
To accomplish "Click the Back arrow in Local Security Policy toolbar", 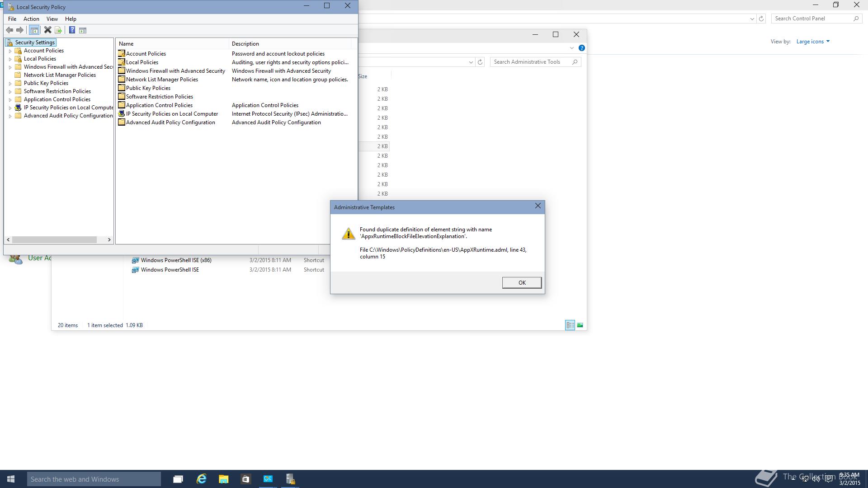I will pyautogui.click(x=9, y=30).
